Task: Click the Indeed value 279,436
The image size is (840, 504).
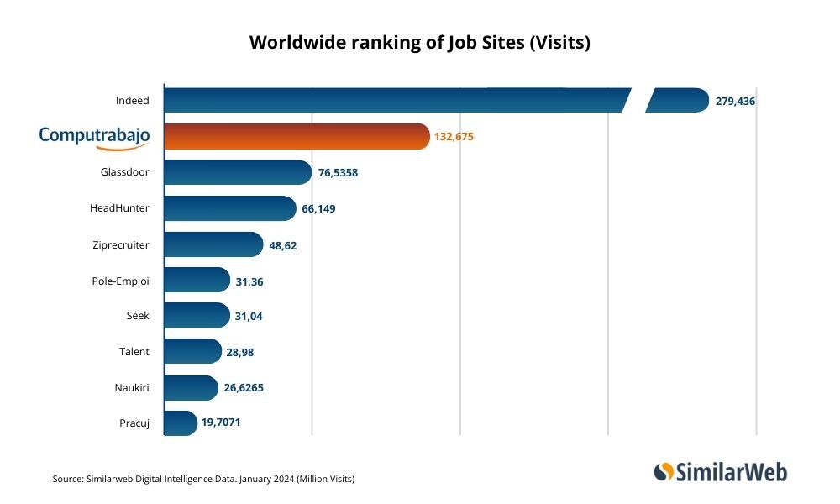Action: point(735,102)
